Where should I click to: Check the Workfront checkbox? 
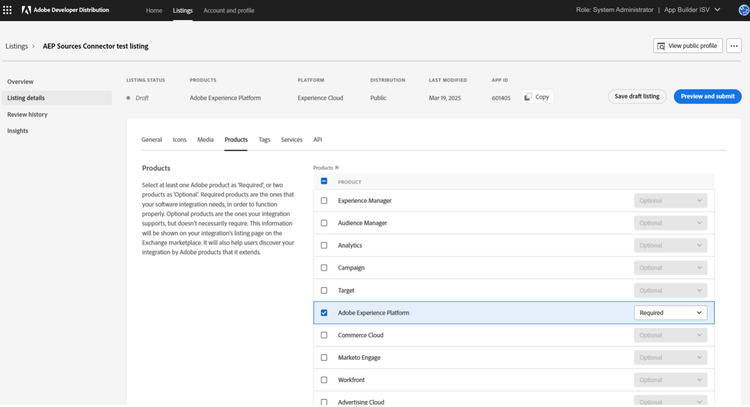(x=324, y=380)
